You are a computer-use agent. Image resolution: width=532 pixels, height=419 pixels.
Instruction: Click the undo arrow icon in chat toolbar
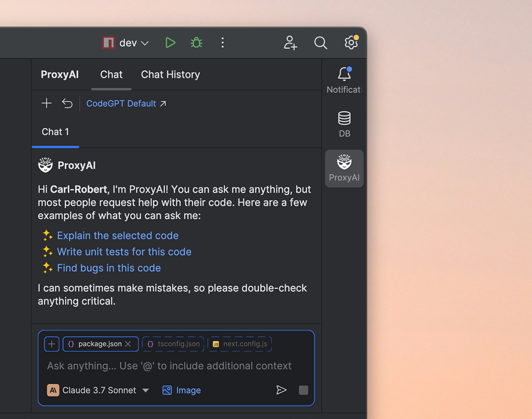[x=67, y=103]
